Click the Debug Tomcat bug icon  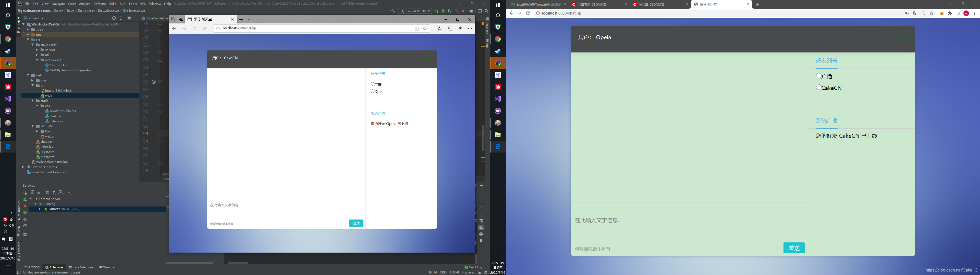click(443, 11)
